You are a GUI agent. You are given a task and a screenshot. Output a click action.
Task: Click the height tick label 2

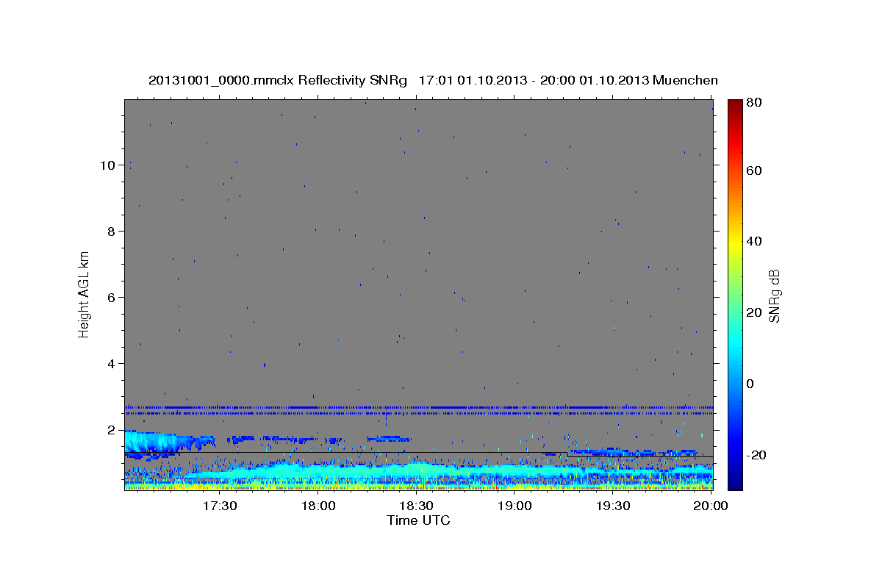click(x=112, y=430)
